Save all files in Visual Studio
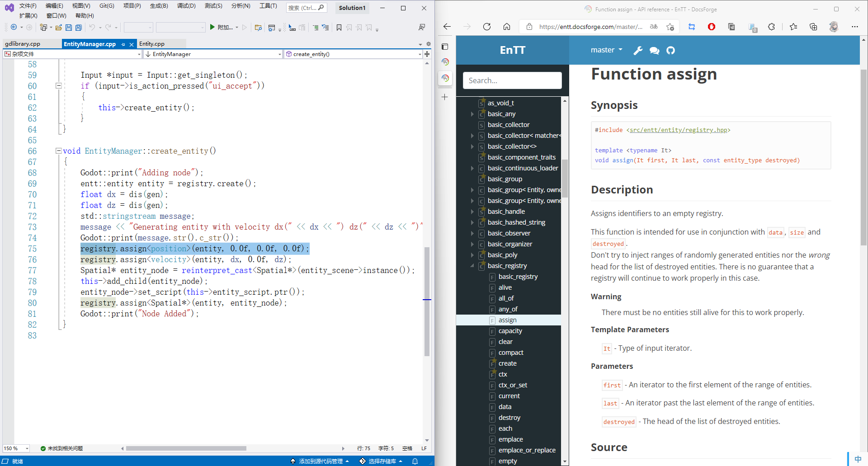Image resolution: width=868 pixels, height=466 pixels. coord(79,28)
